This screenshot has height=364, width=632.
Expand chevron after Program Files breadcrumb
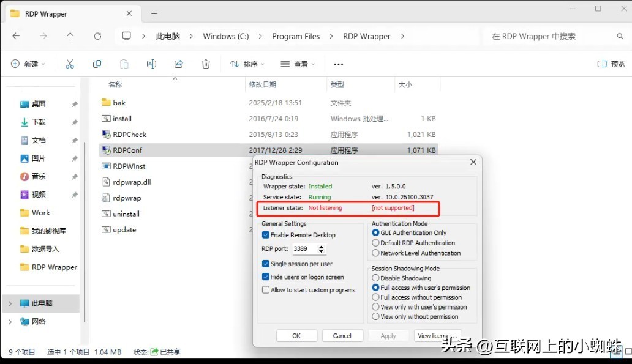331,36
